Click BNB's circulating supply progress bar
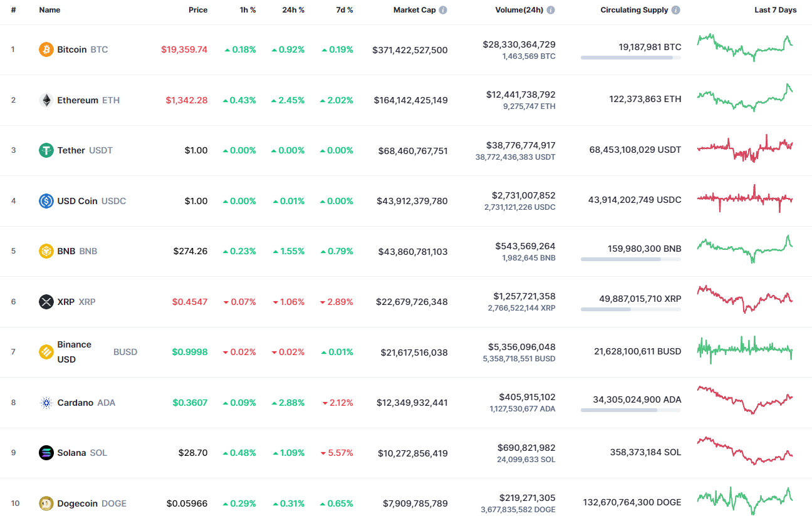812x526 pixels. pos(631,259)
